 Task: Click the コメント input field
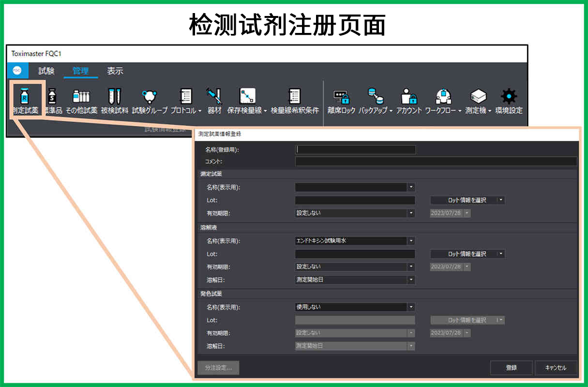436,161
